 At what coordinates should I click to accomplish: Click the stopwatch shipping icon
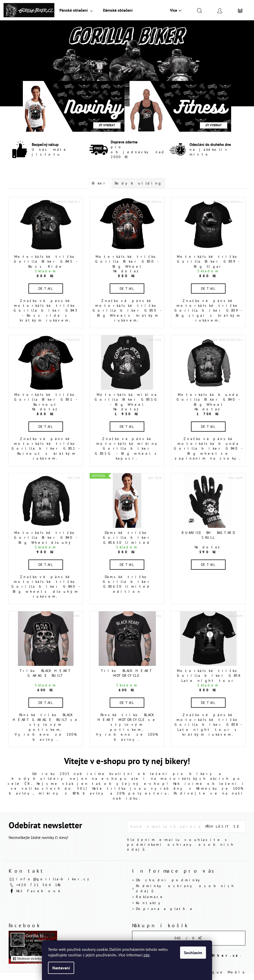click(x=178, y=149)
